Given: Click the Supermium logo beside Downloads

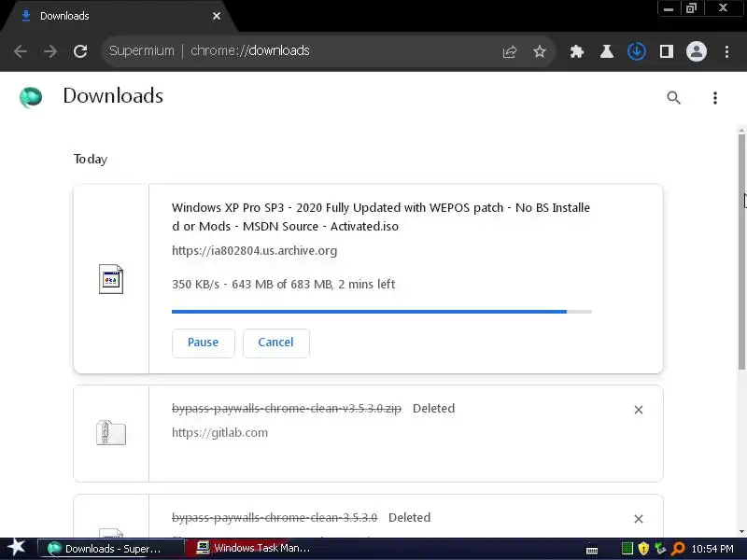Looking at the screenshot, I should pos(31,97).
